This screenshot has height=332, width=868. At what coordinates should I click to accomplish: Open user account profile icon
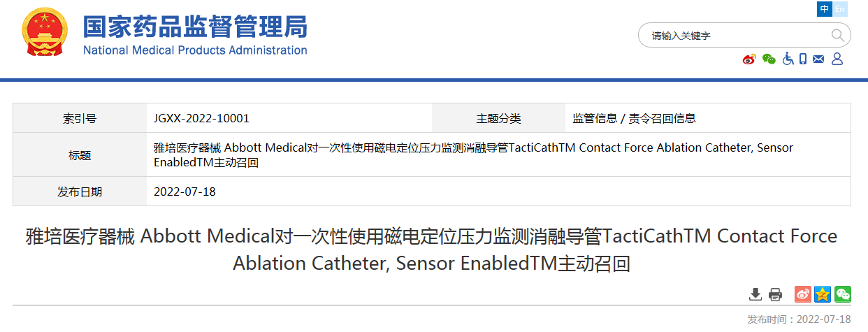pos(837,59)
